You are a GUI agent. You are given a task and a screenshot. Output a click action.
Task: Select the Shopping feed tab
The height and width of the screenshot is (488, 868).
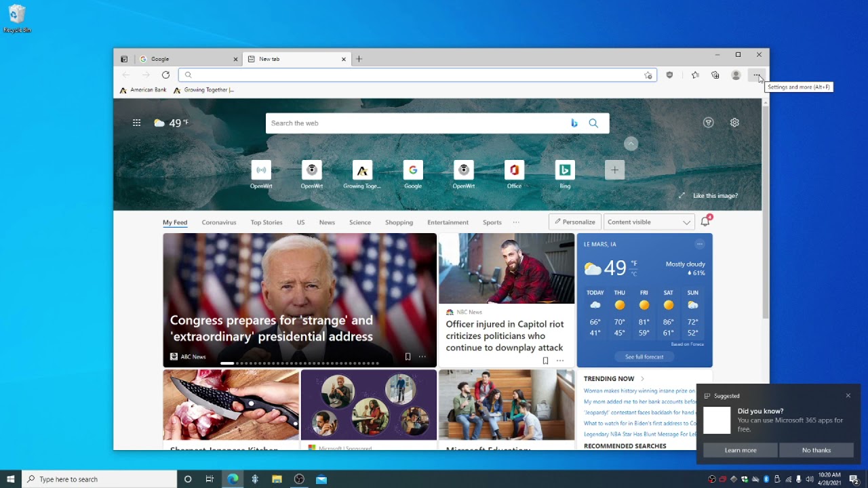(x=399, y=222)
